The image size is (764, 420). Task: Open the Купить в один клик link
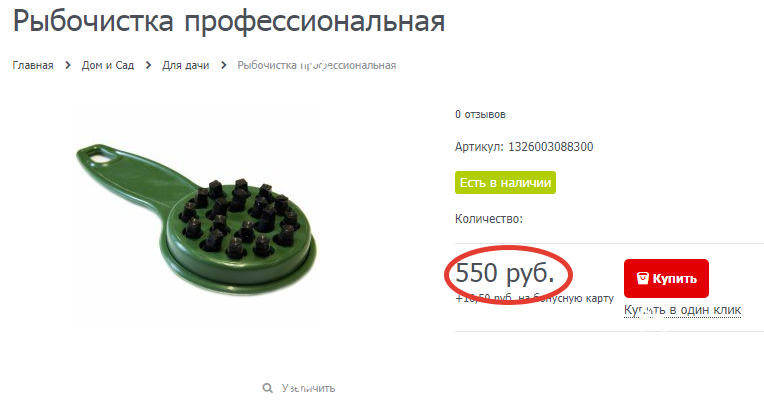click(682, 310)
